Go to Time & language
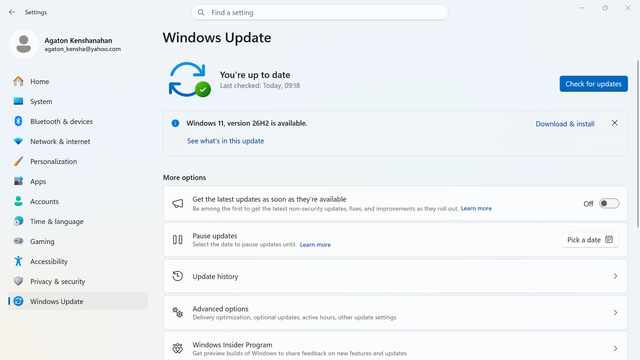Screen dimensions: 640x360 (78, 221)
